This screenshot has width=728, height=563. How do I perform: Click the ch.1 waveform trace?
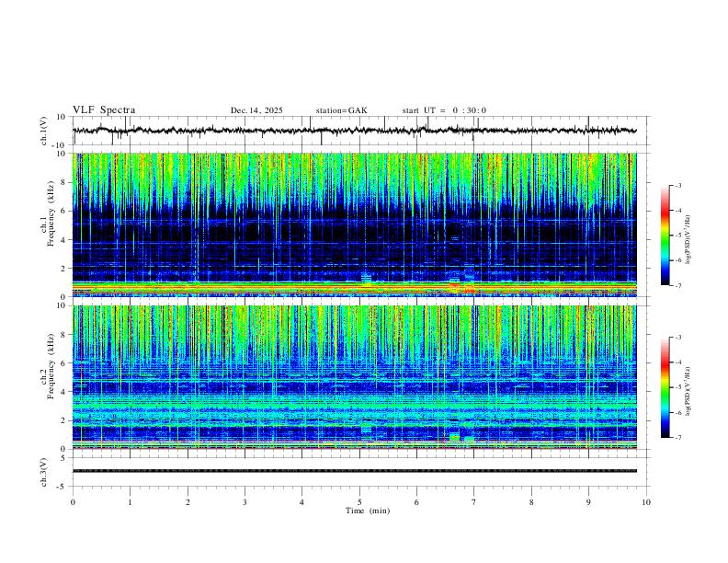354,131
